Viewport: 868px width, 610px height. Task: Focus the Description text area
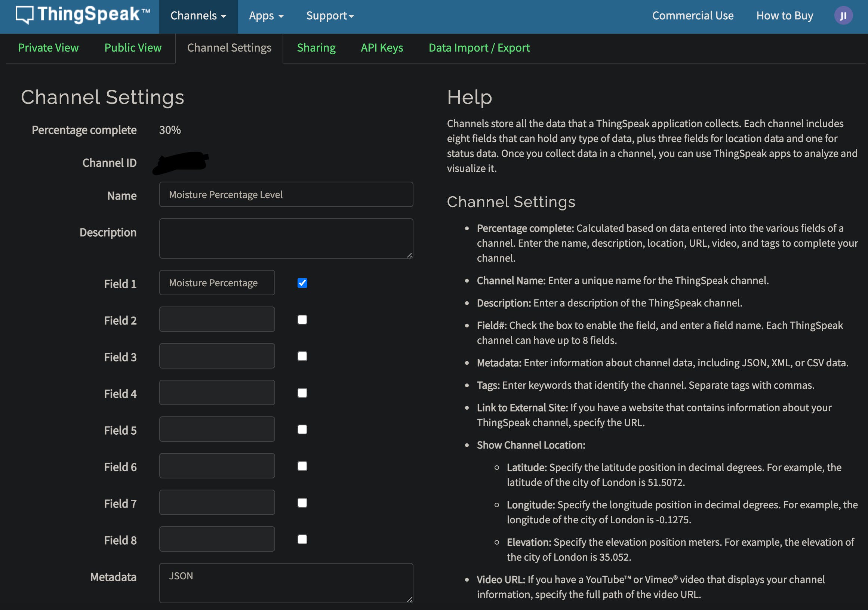[x=286, y=238]
